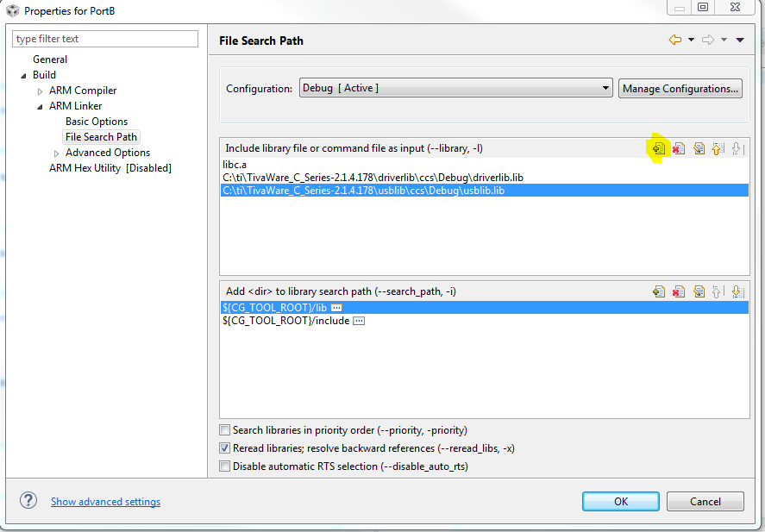Image resolution: width=765 pixels, height=532 pixels.
Task: Open Show advanced settings link
Action: coord(105,502)
